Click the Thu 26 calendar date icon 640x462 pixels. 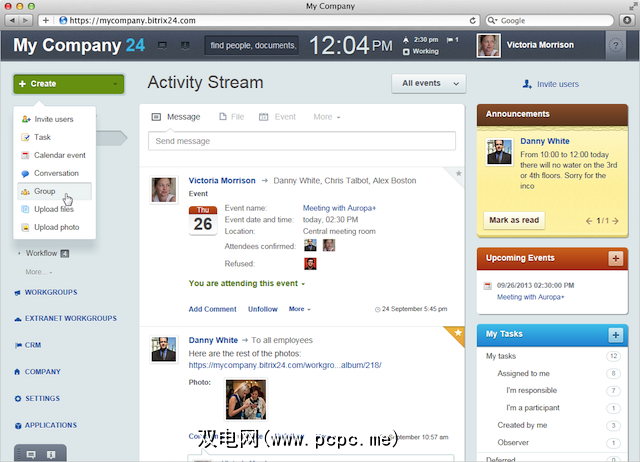pyautogui.click(x=202, y=220)
